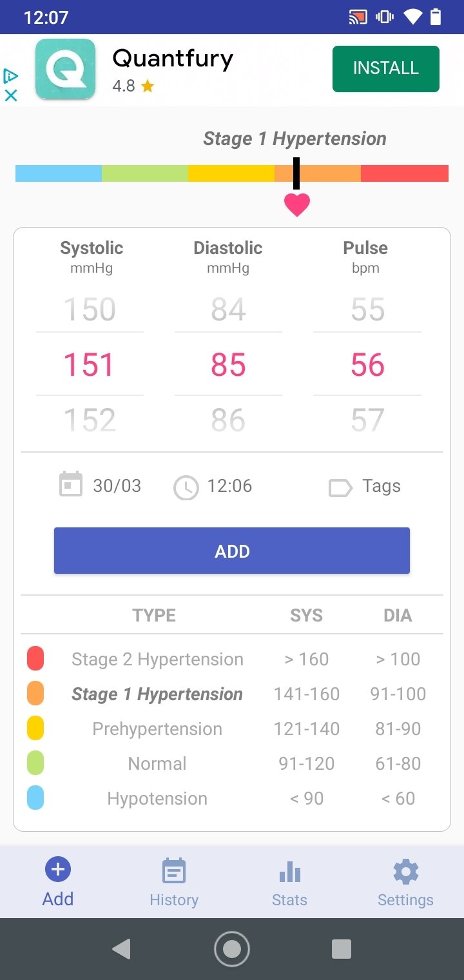Tap the Android back navigation arrow

point(121,949)
